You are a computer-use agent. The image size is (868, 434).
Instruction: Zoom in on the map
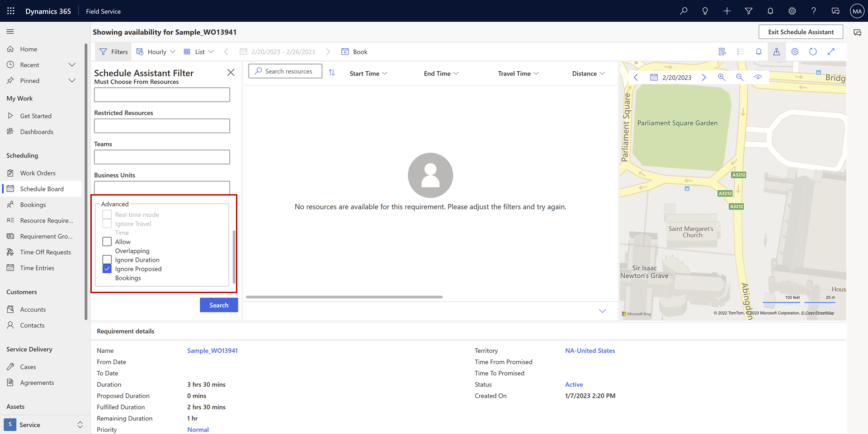pos(722,77)
